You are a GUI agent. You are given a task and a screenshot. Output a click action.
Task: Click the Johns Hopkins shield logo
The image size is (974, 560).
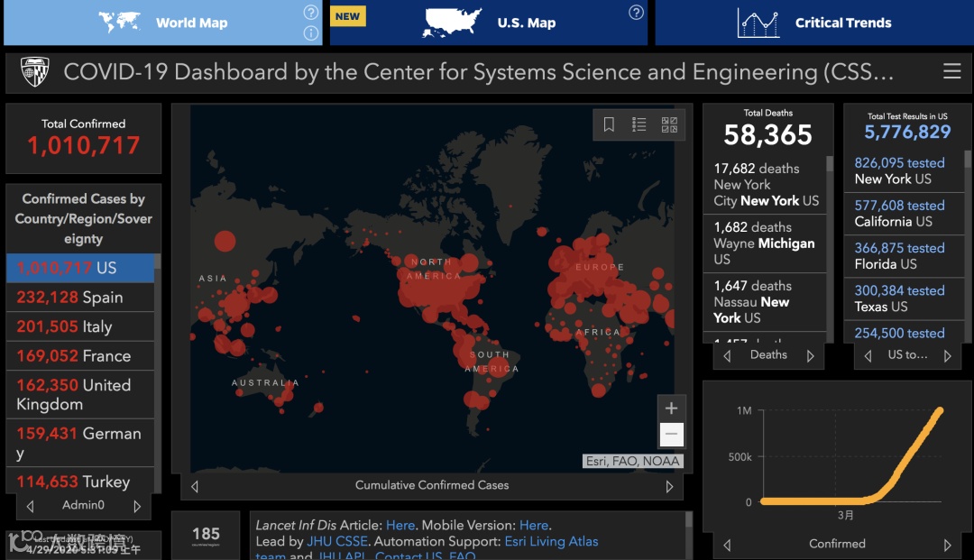pos(35,71)
